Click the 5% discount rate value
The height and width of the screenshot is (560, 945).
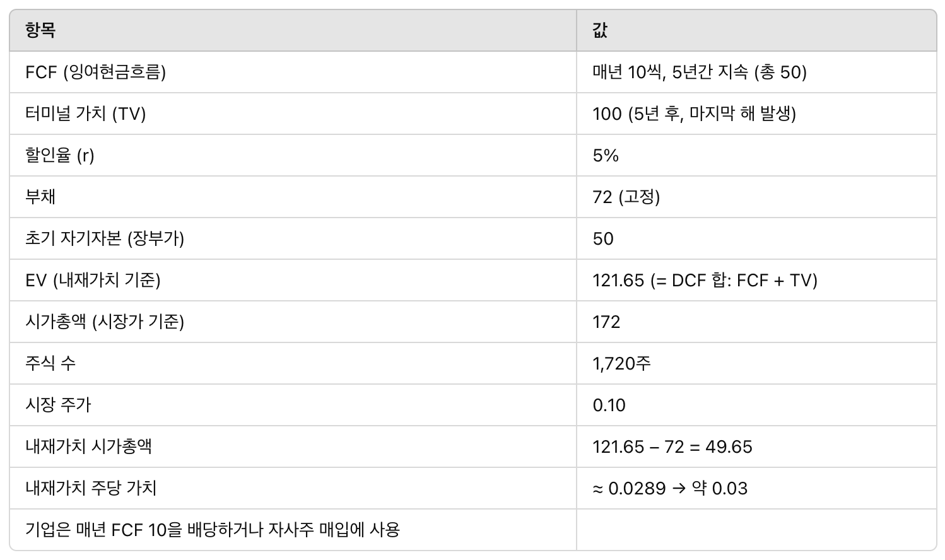point(606,155)
